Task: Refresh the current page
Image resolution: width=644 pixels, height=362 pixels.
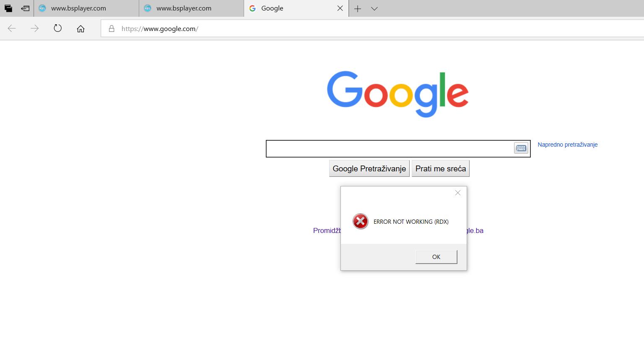Action: [58, 28]
